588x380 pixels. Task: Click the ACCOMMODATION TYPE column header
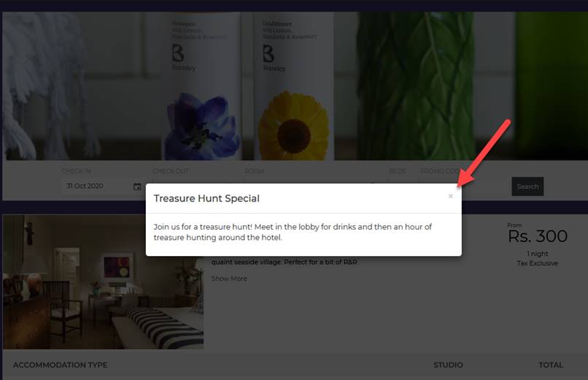pos(61,365)
